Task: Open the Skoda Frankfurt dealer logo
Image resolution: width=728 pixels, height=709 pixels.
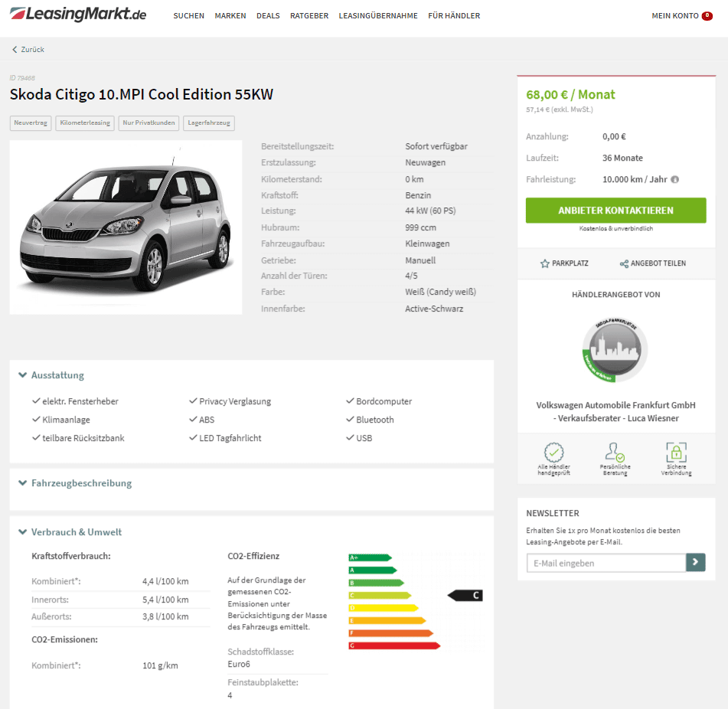Action: 615,350
